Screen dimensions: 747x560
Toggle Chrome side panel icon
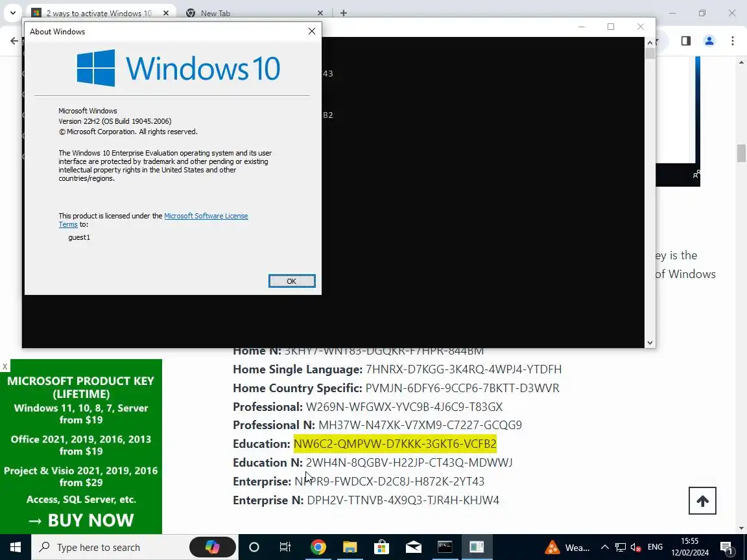(x=685, y=41)
